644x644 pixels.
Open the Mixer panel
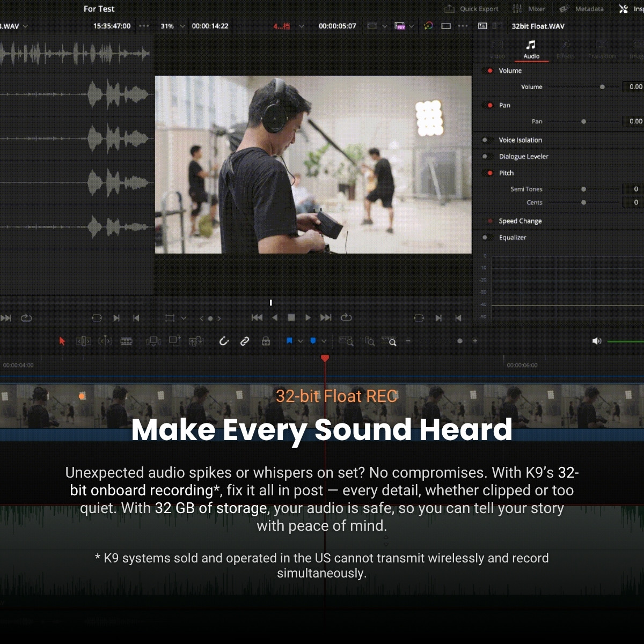[x=529, y=9]
